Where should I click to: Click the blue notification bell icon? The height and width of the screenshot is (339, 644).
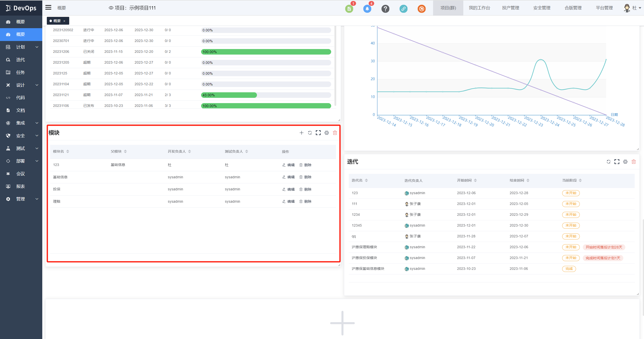point(367,9)
